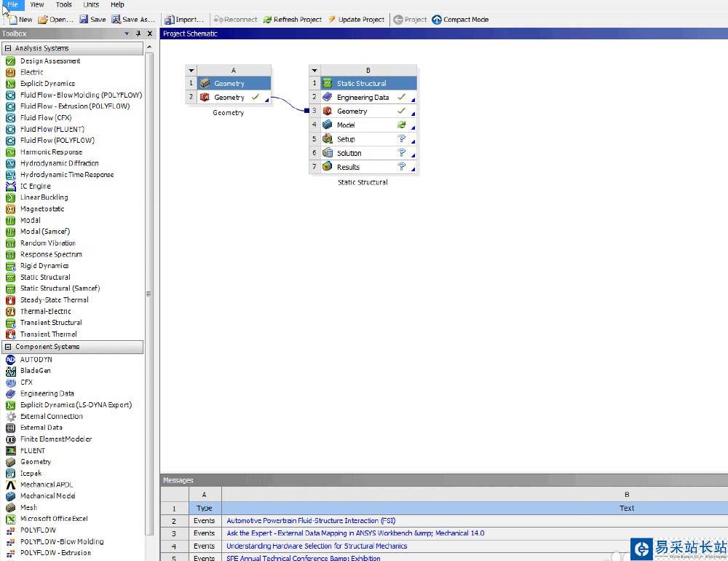Select Finite Element Modeler component
728x561 pixels.
coord(49,439)
